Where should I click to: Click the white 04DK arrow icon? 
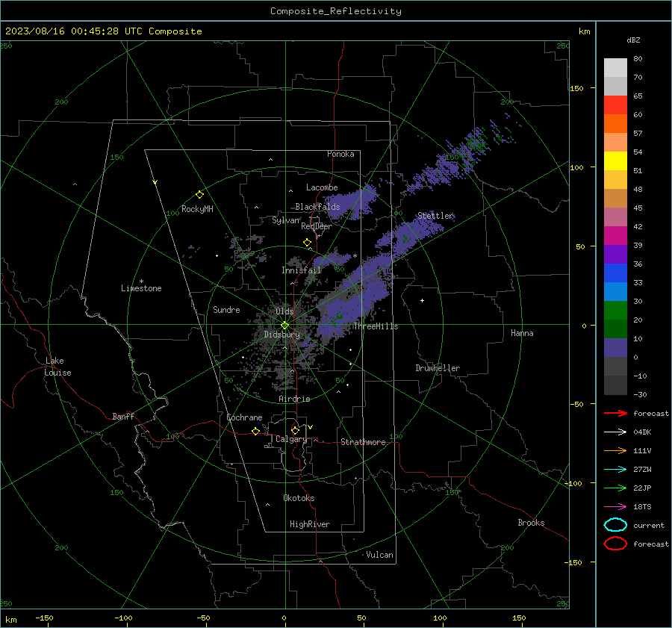click(615, 432)
